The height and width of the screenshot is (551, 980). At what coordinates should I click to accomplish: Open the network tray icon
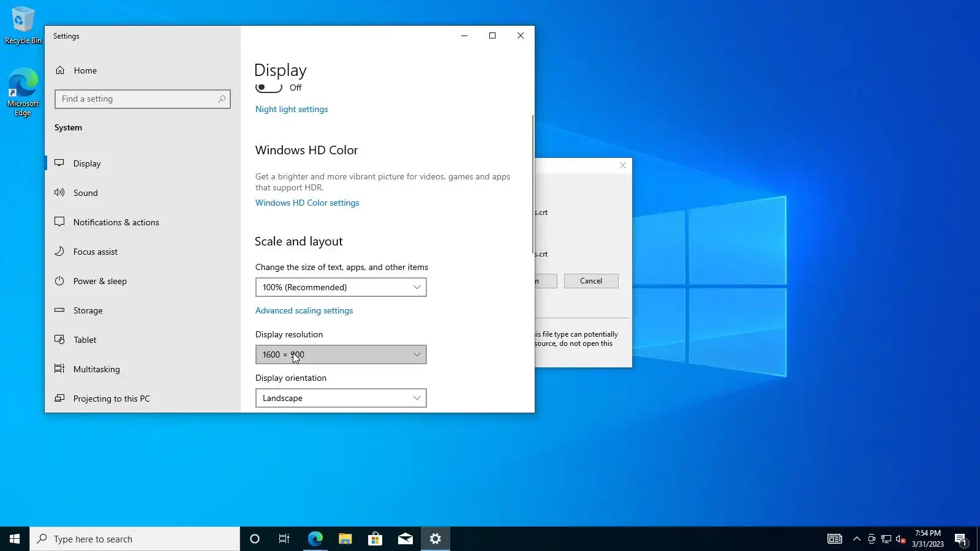[x=886, y=539]
